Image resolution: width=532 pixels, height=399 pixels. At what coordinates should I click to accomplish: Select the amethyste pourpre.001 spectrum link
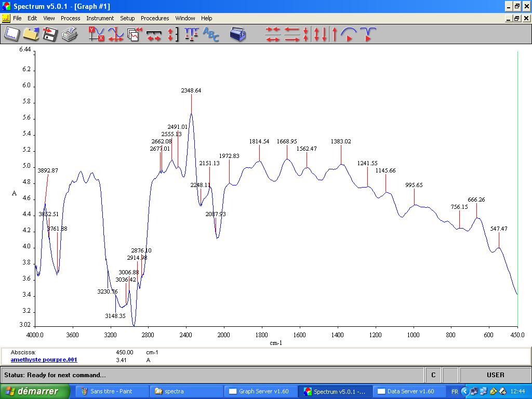tap(44, 360)
